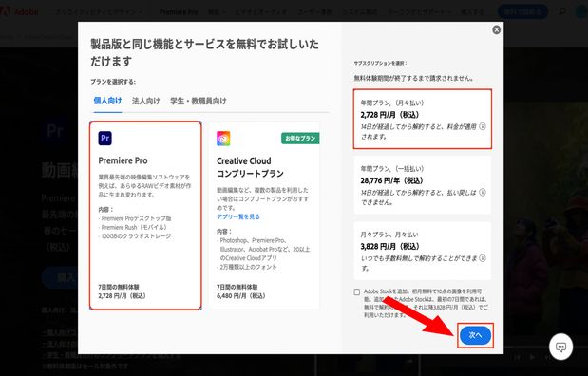Screen dimensions: 588x376
Task: Close the free trial dialog
Action: pos(496,29)
